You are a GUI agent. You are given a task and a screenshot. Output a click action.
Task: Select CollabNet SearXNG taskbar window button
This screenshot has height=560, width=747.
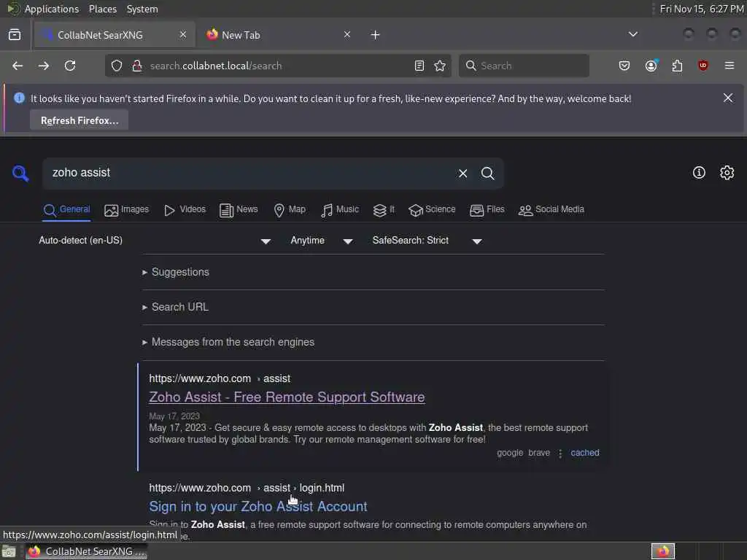pos(87,551)
